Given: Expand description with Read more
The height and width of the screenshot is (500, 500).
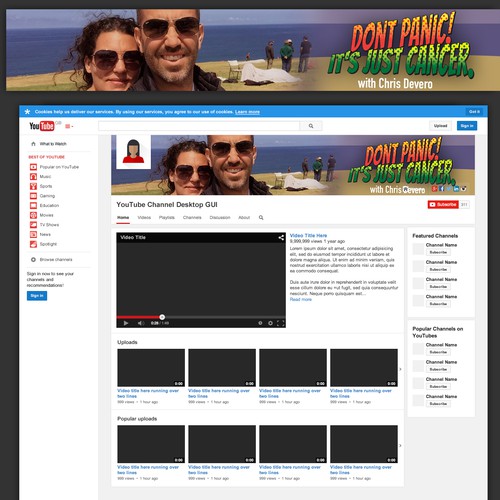Looking at the screenshot, I should 301,299.
